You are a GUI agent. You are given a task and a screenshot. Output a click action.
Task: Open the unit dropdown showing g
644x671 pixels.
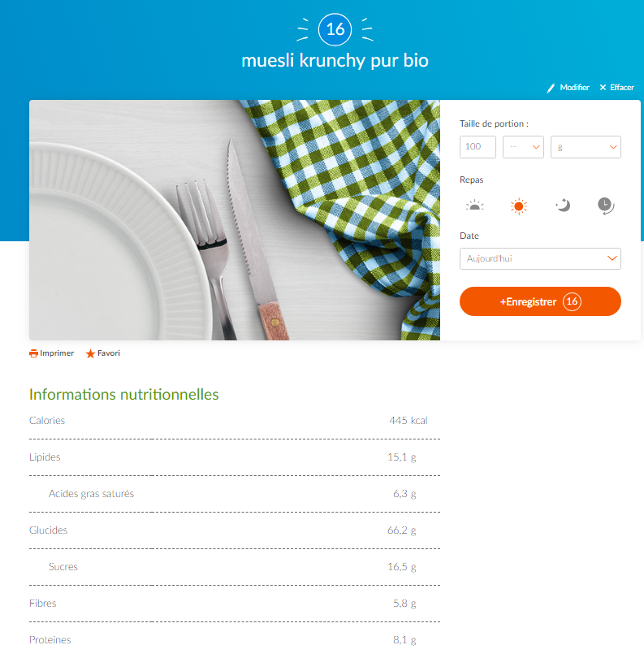click(x=586, y=147)
